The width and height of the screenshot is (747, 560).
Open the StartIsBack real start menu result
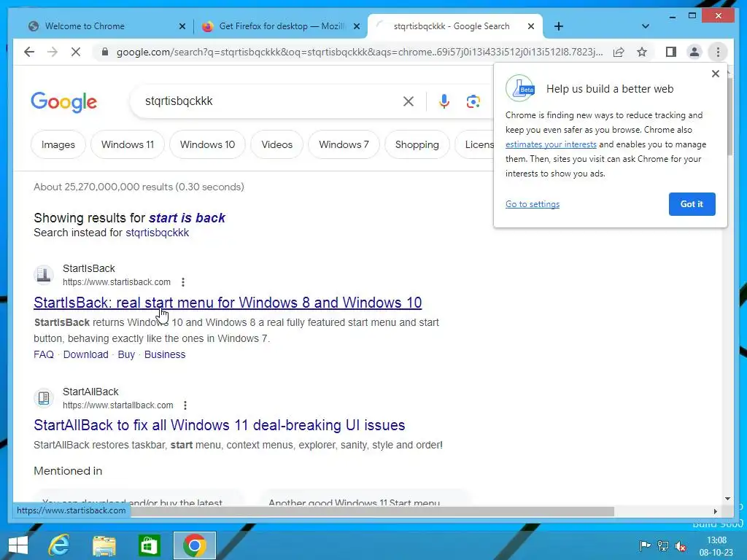pyautogui.click(x=228, y=303)
